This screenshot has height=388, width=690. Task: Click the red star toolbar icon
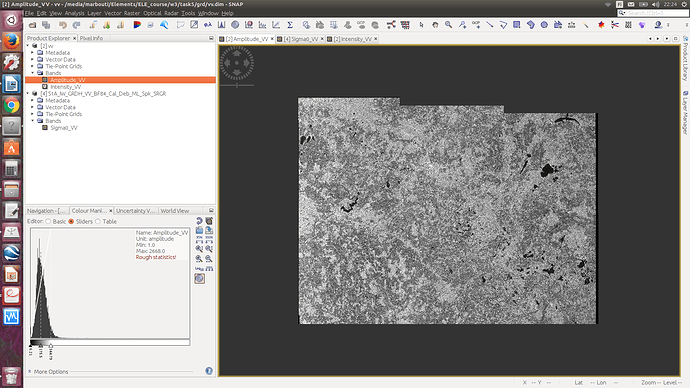coord(601,25)
